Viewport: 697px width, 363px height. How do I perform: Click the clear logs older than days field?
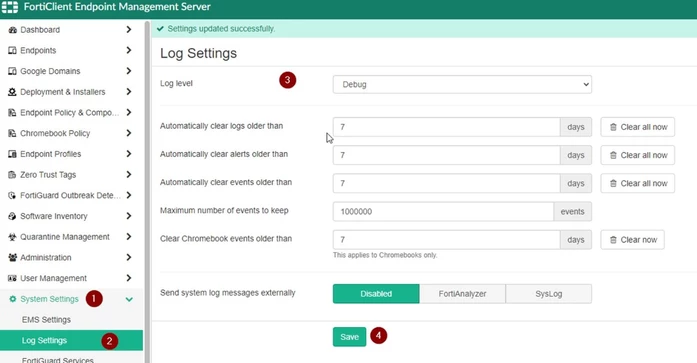(446, 127)
